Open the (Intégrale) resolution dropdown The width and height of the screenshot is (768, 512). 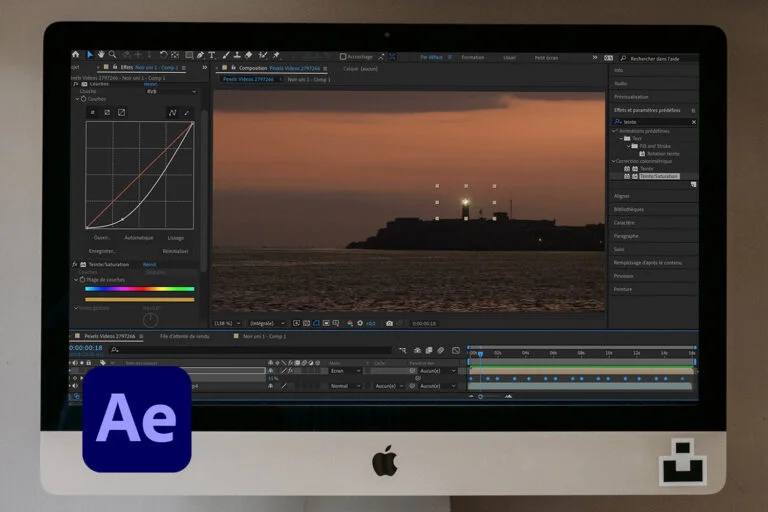[x=267, y=323]
